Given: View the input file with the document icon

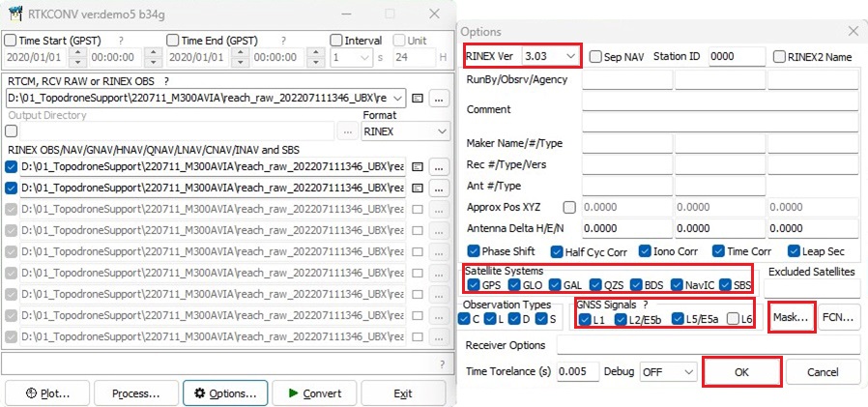Looking at the screenshot, I should tap(418, 98).
